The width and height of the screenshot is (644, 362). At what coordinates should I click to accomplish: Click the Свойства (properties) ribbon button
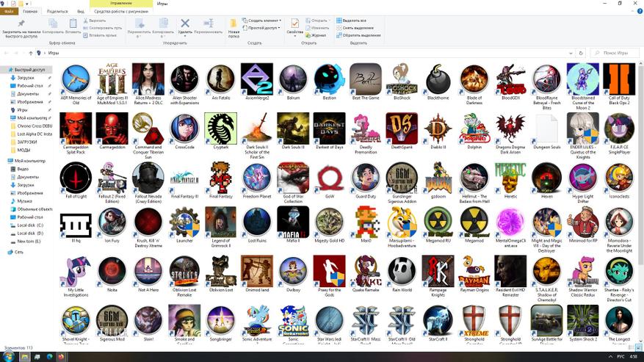point(295,26)
